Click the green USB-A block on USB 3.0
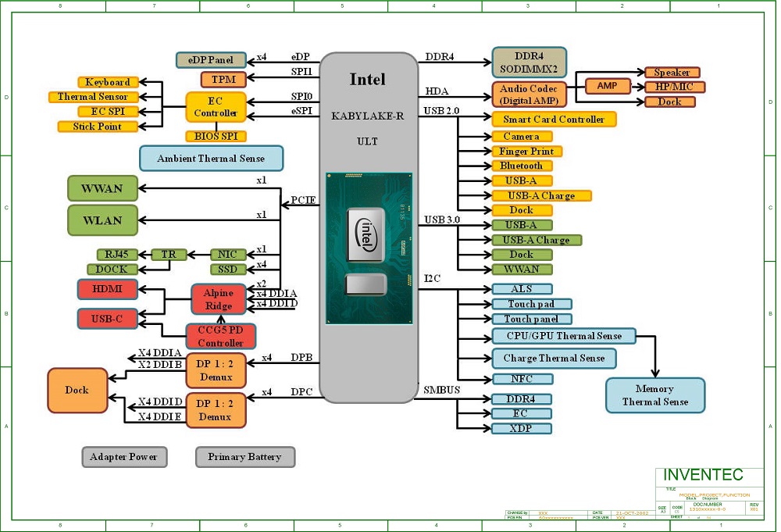The width and height of the screenshot is (781, 532). point(522,225)
